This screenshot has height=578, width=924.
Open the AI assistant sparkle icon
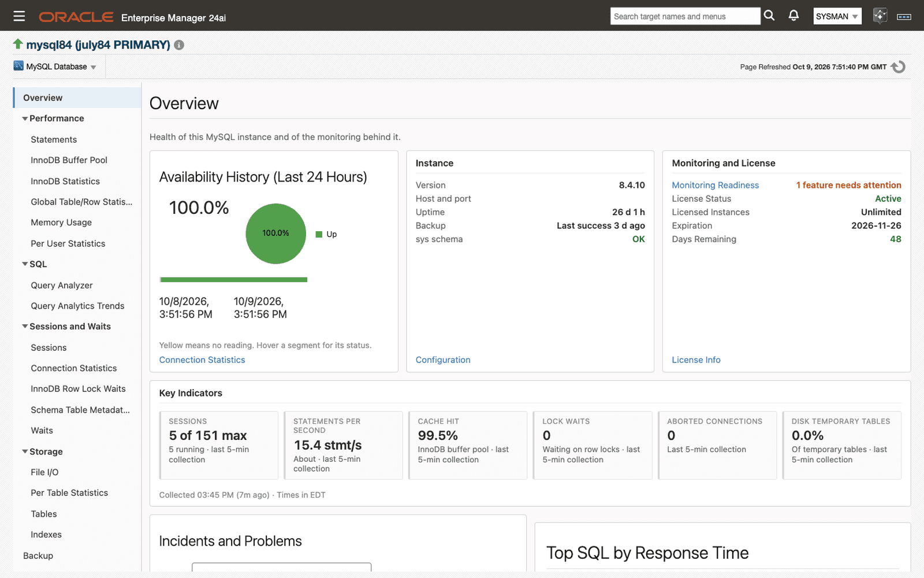click(880, 16)
